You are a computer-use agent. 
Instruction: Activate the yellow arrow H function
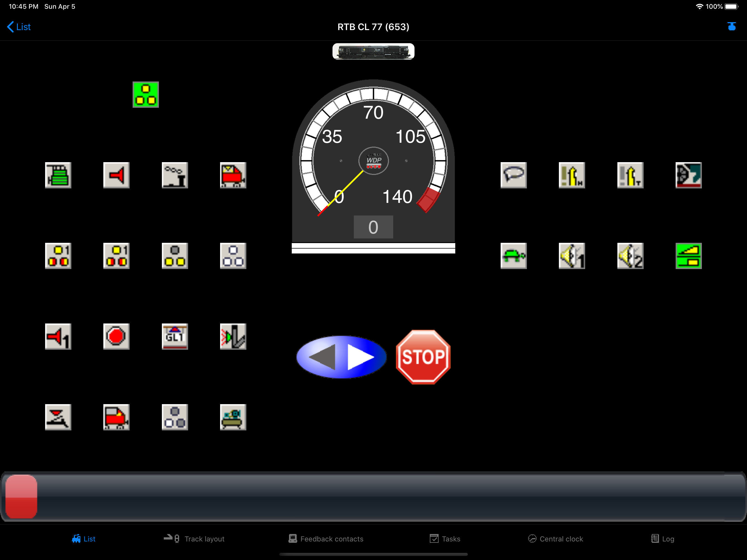click(572, 175)
